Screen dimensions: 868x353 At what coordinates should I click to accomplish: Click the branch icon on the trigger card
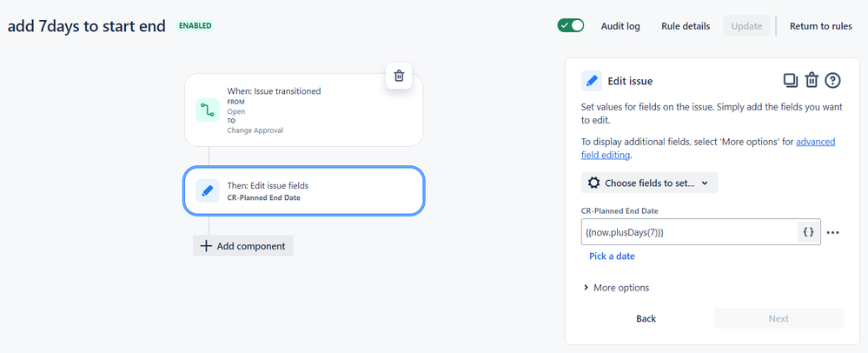tap(207, 110)
